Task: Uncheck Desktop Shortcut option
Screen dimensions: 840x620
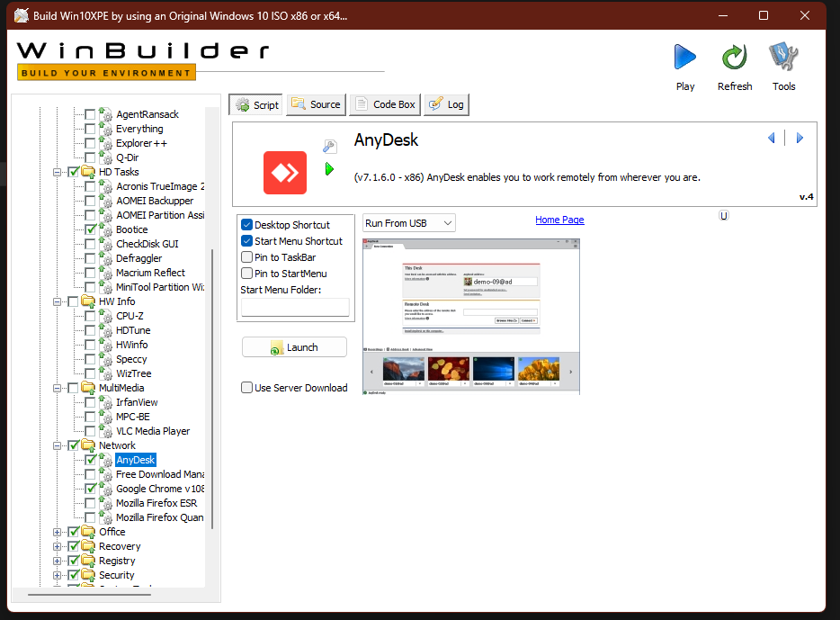Action: pyautogui.click(x=247, y=225)
